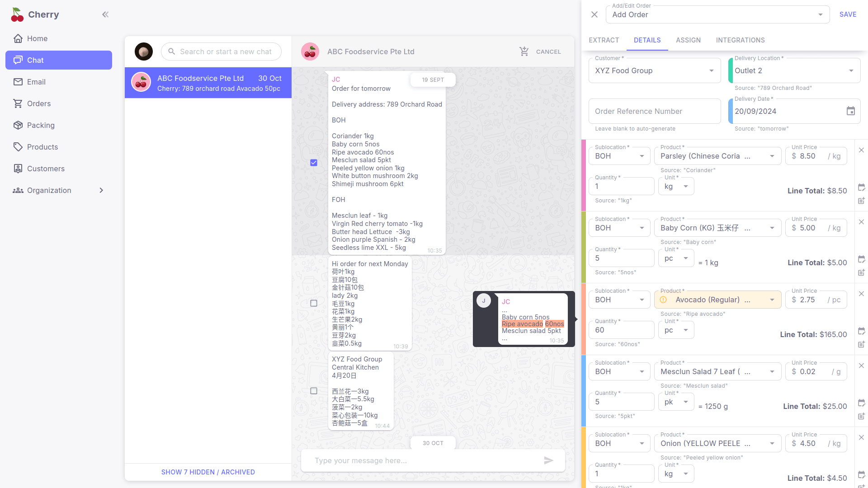Expand the Delivery Location Outlet 2 dropdown
This screenshot has height=488, width=868.
point(794,70)
